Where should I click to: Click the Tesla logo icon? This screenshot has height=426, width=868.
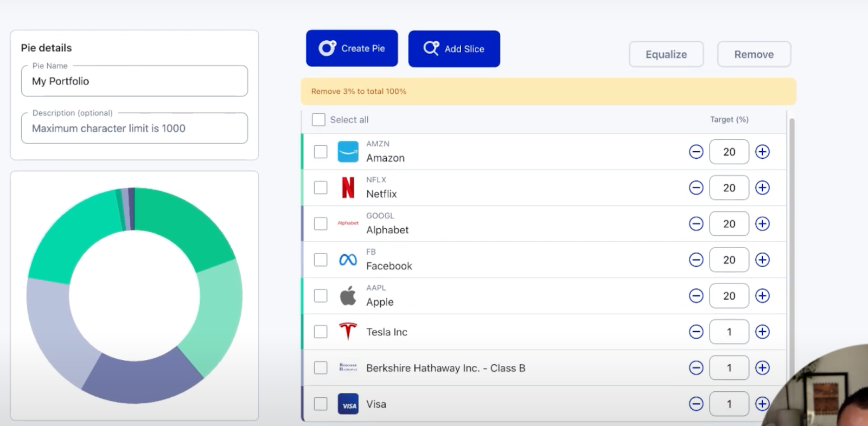click(348, 331)
